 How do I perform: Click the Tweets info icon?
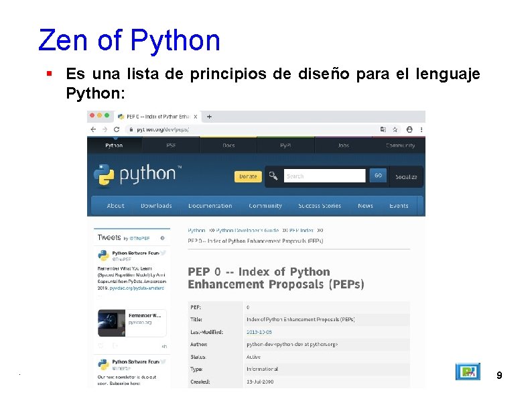(x=163, y=238)
